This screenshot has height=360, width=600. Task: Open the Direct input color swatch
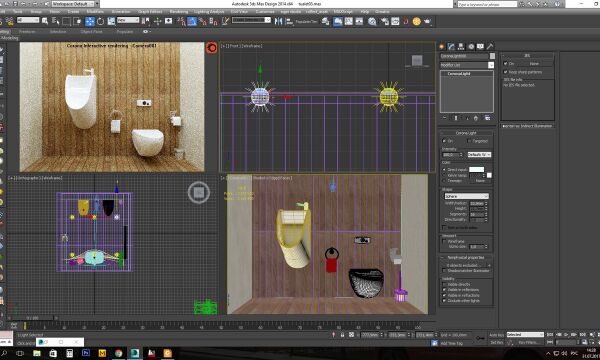click(x=476, y=169)
